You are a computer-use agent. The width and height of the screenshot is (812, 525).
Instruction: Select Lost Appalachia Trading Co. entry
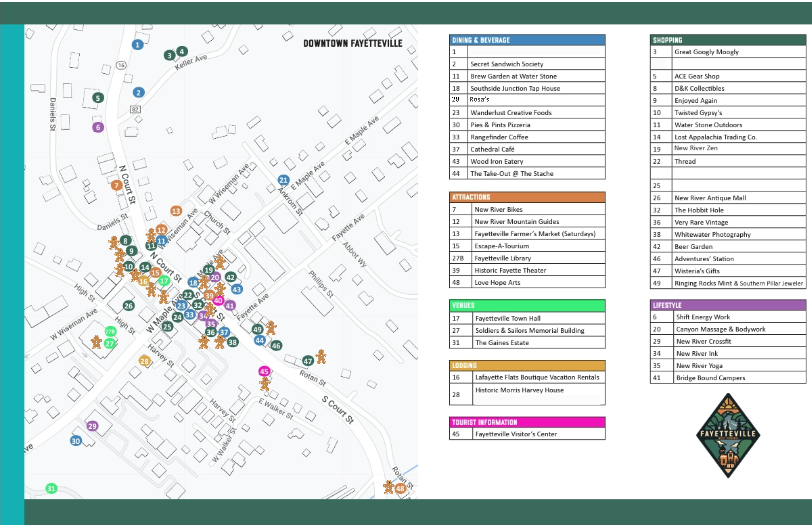click(728, 137)
